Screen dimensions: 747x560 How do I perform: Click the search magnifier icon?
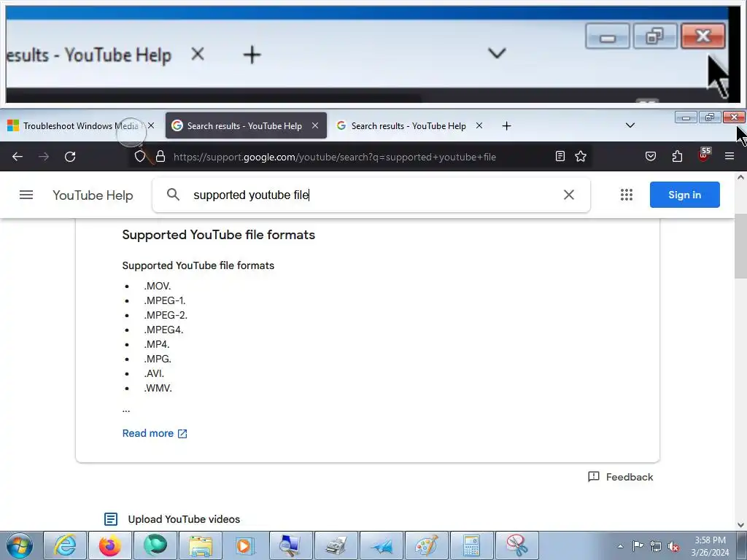[174, 195]
